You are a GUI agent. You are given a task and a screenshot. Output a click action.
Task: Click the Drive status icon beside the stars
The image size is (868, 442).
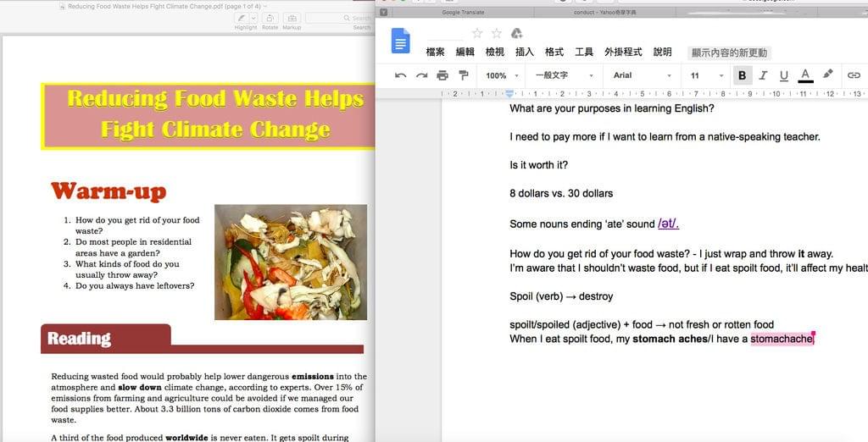(x=516, y=34)
